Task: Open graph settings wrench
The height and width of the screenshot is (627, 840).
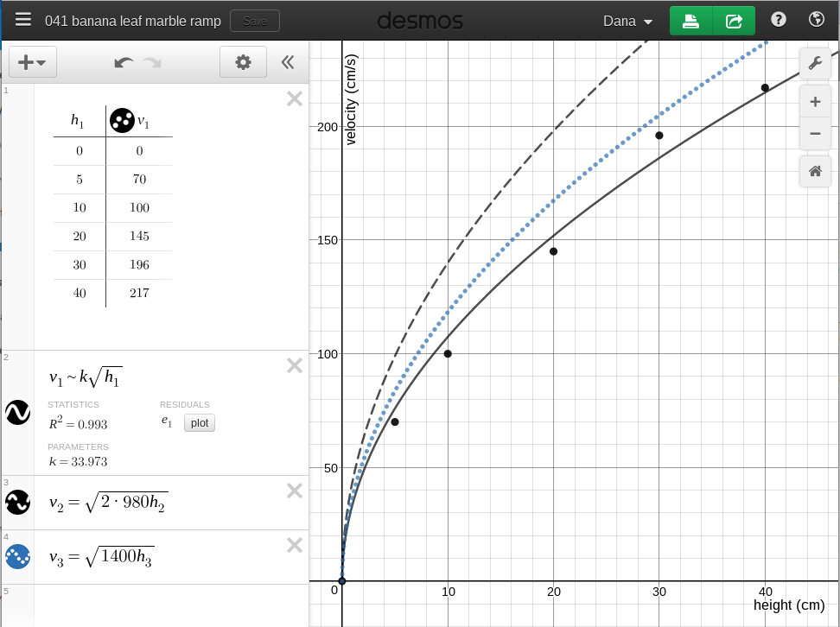Action: pyautogui.click(x=814, y=63)
